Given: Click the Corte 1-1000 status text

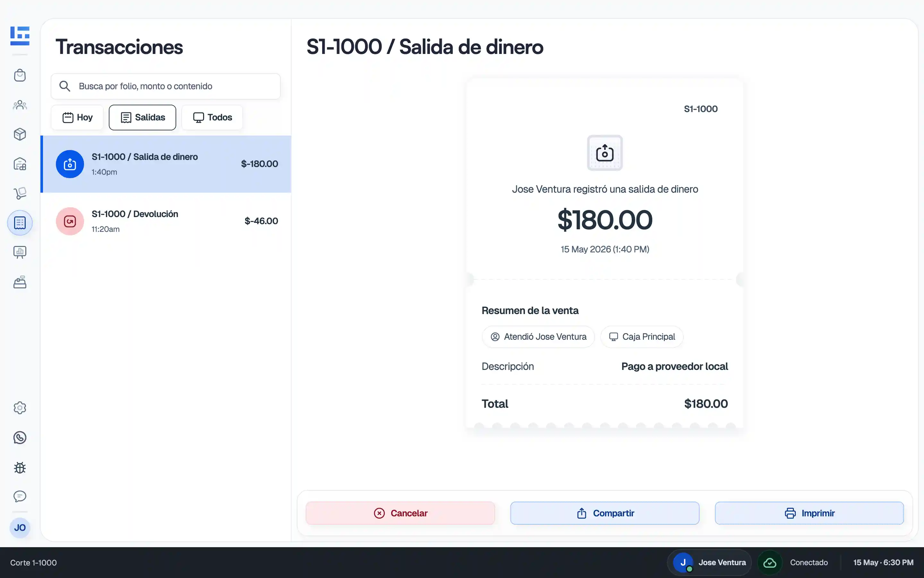Looking at the screenshot, I should coord(34,563).
